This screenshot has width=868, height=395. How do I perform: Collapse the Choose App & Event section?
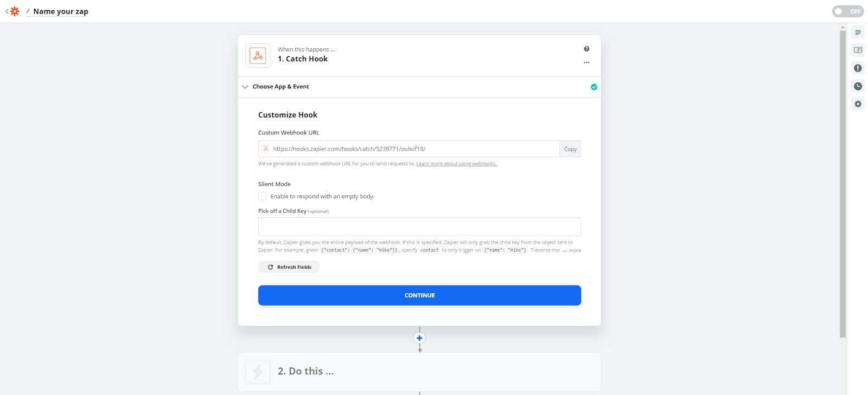245,87
